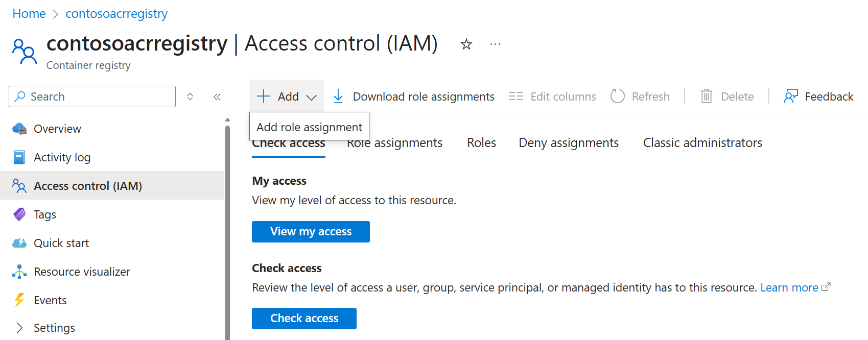
Task: Click the Download role assignments arrow icon
Action: click(x=338, y=96)
